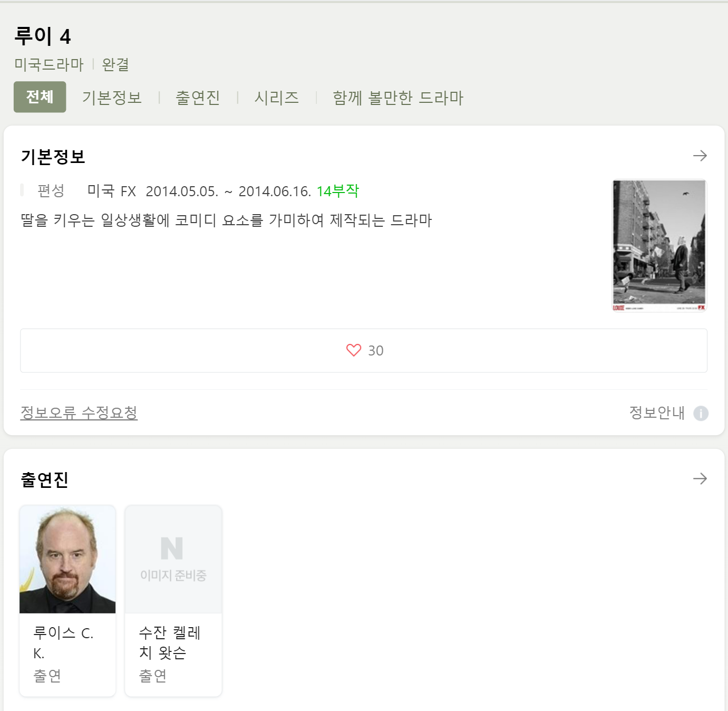Open the 함께 볼만한 드라마 tab
Image resolution: width=728 pixels, height=711 pixels.
(398, 98)
